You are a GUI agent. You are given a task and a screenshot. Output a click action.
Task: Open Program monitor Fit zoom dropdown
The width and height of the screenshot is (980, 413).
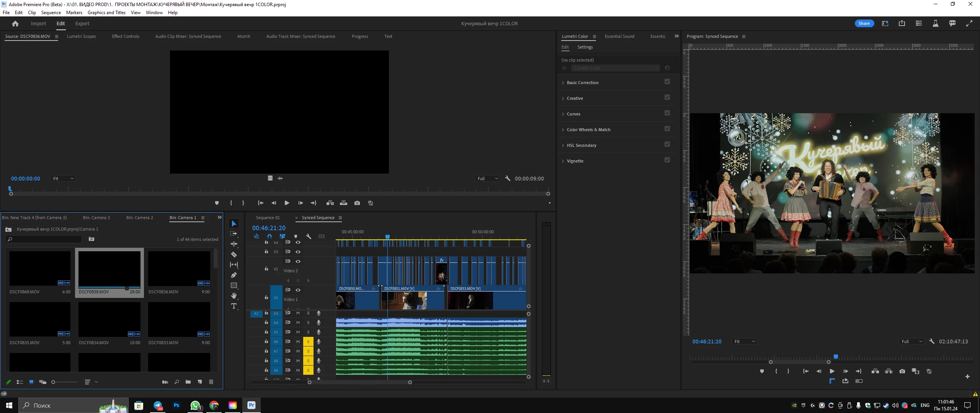coord(744,341)
